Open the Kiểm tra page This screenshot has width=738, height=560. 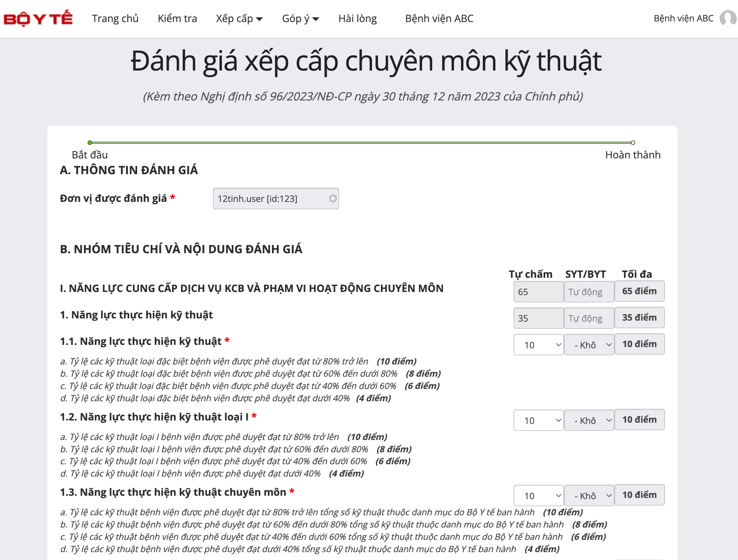177,18
